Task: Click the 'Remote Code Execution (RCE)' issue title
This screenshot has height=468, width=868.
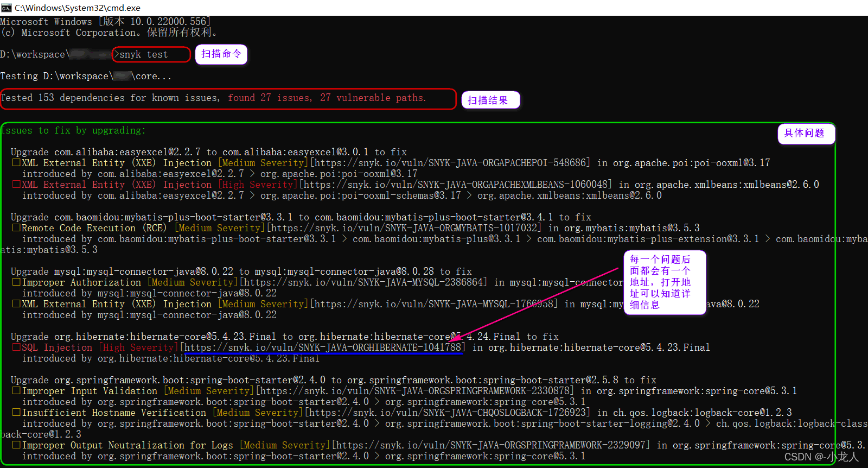Action: [x=94, y=228]
